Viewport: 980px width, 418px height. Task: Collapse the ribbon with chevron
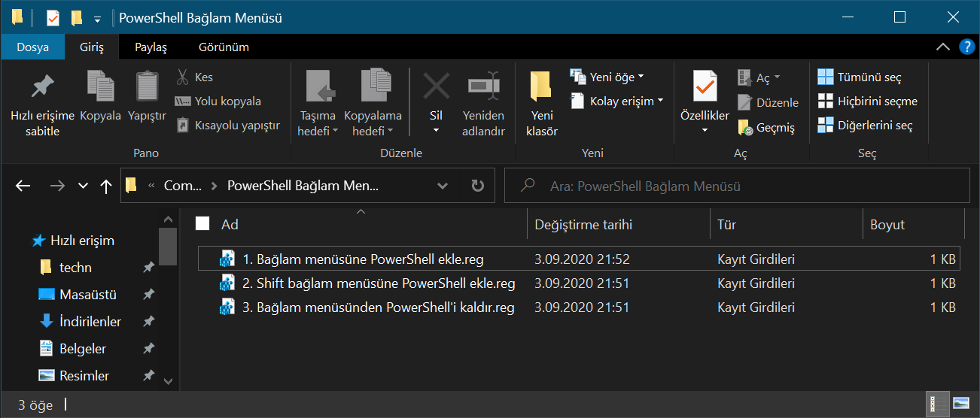click(942, 47)
